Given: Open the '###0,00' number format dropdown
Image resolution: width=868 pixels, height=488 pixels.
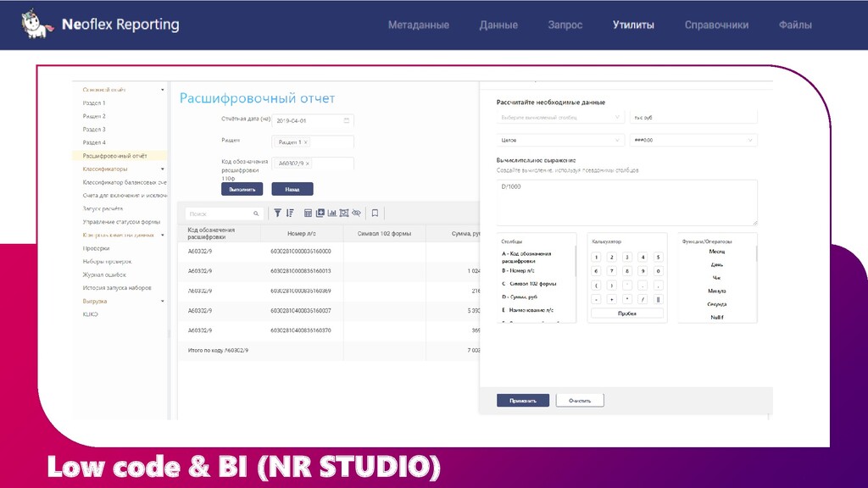Looking at the screenshot, I should pyautogui.click(x=693, y=140).
